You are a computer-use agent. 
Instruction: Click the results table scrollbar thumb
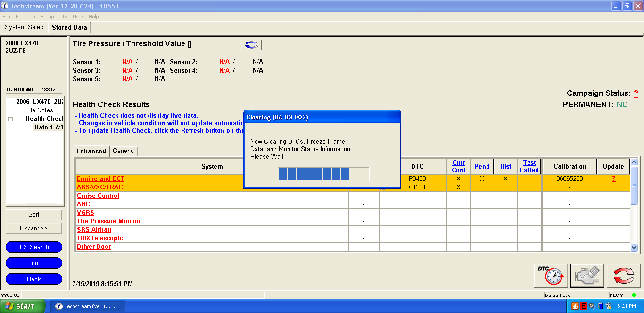[634, 185]
